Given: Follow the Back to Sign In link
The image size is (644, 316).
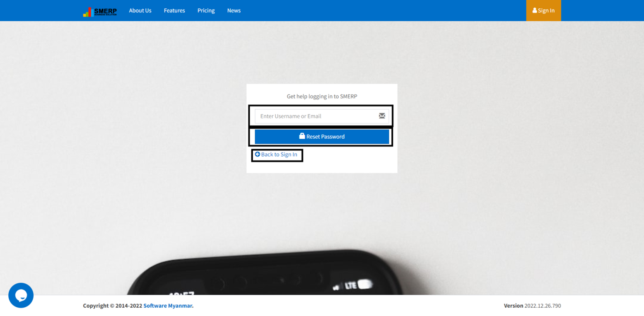Looking at the screenshot, I should click(x=276, y=154).
